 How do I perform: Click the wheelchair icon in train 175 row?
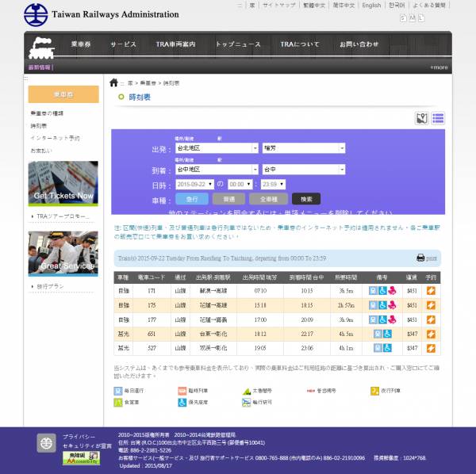[382, 305]
